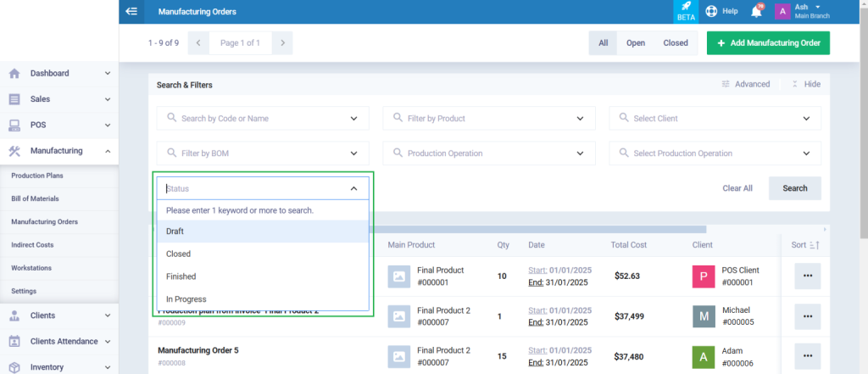Collapse the Manufacturing sidebar section

[x=108, y=151]
